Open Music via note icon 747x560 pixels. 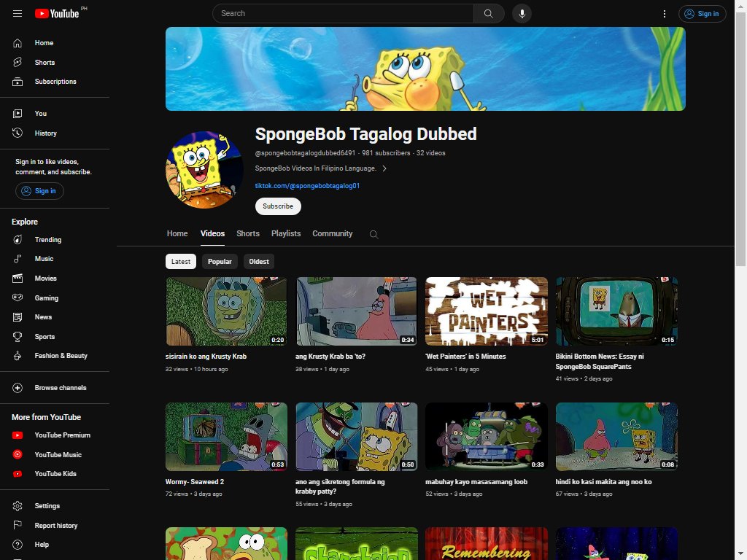pos(18,259)
